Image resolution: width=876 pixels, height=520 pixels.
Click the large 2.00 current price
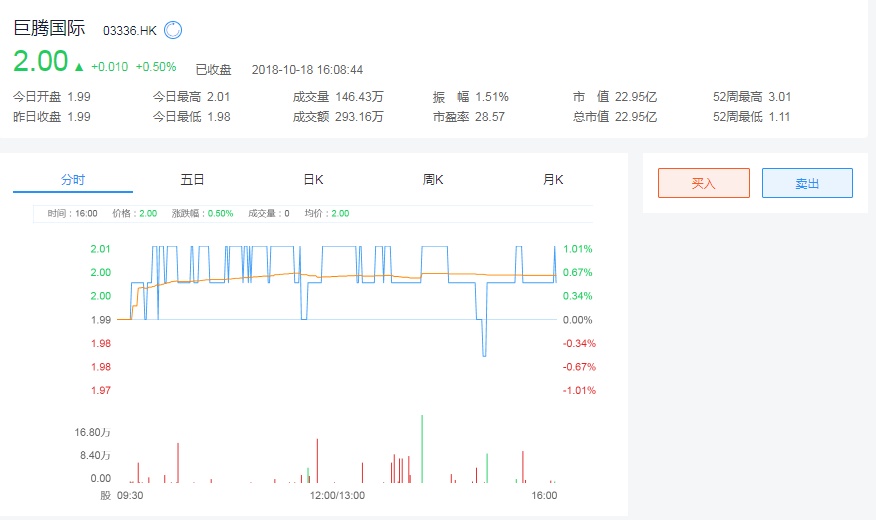(40, 61)
